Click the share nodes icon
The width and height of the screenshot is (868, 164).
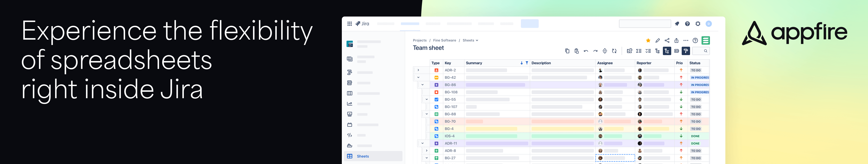point(667,40)
